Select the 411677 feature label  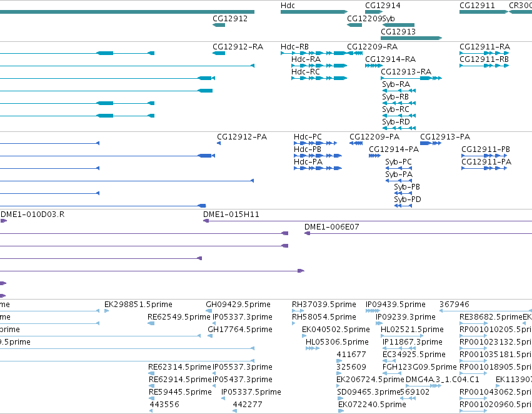[x=351, y=355]
